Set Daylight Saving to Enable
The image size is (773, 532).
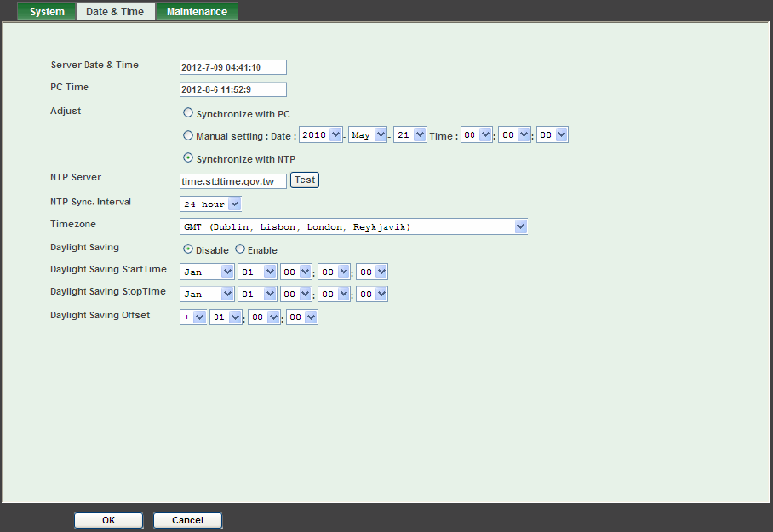(x=239, y=249)
